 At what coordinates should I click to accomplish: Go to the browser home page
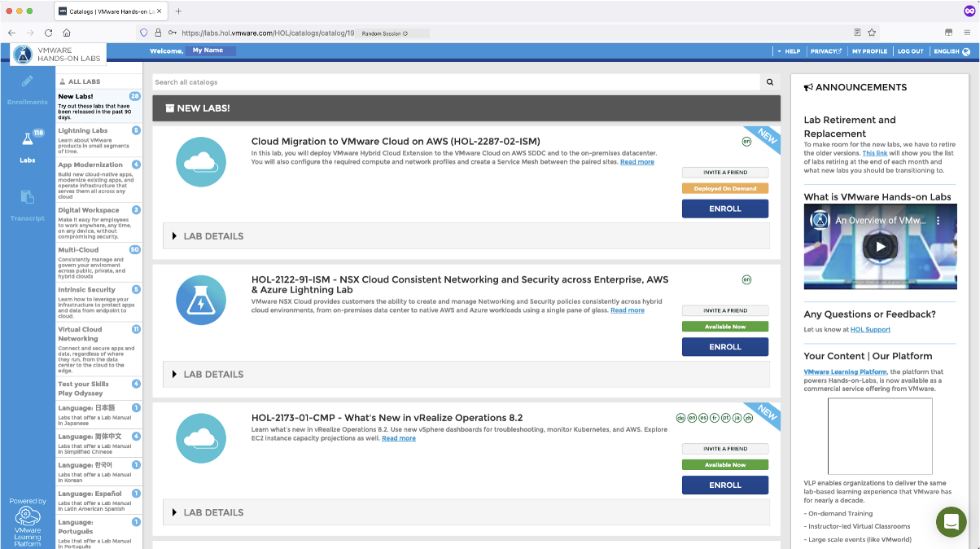pos(67,33)
